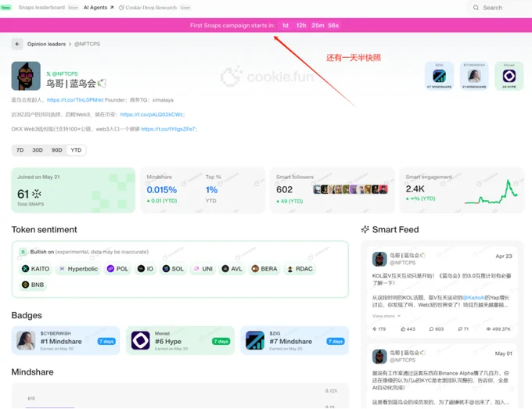Click the Smart Feed sparkle icon
The image size is (532, 409).
(365, 230)
